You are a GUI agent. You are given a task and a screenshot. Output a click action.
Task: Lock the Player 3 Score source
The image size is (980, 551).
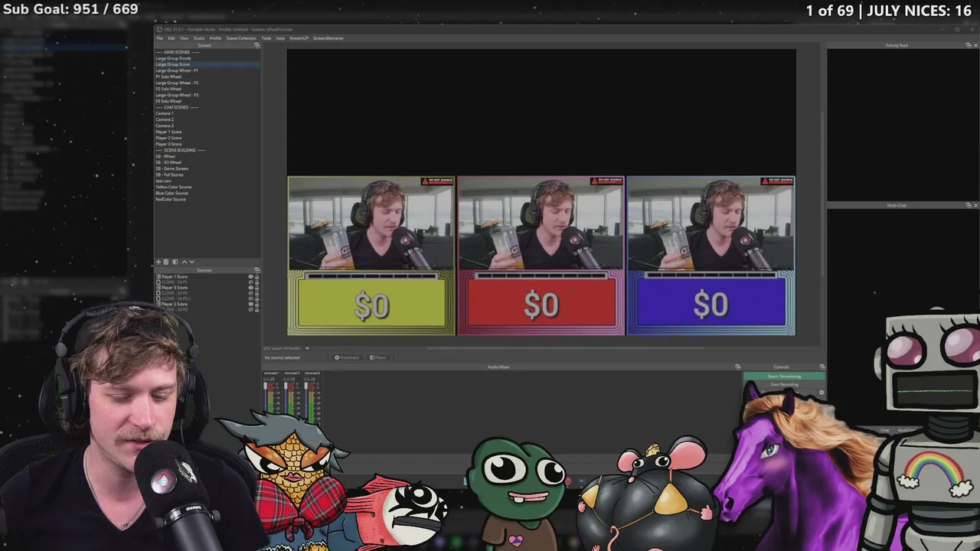tap(256, 288)
